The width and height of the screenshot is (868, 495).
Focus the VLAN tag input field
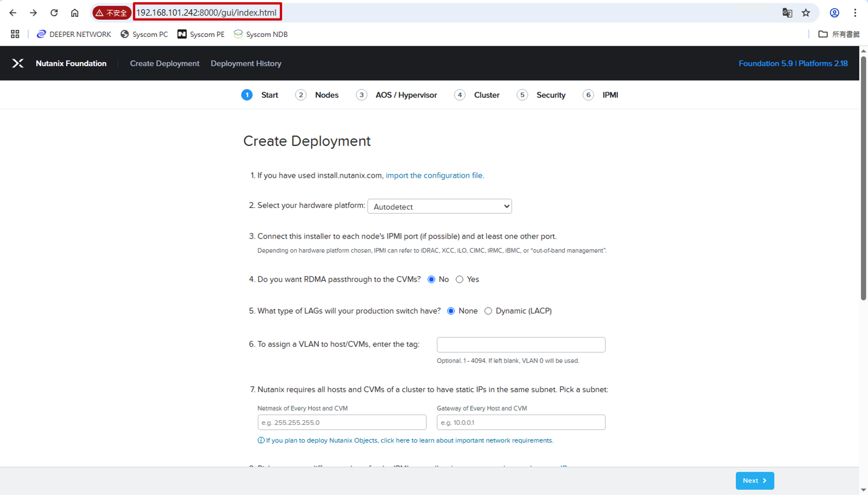point(521,345)
